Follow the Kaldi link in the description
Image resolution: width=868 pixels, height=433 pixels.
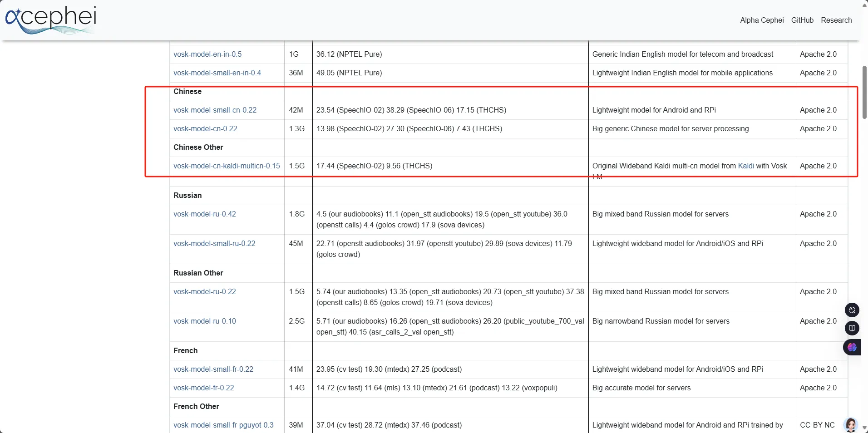(x=746, y=166)
